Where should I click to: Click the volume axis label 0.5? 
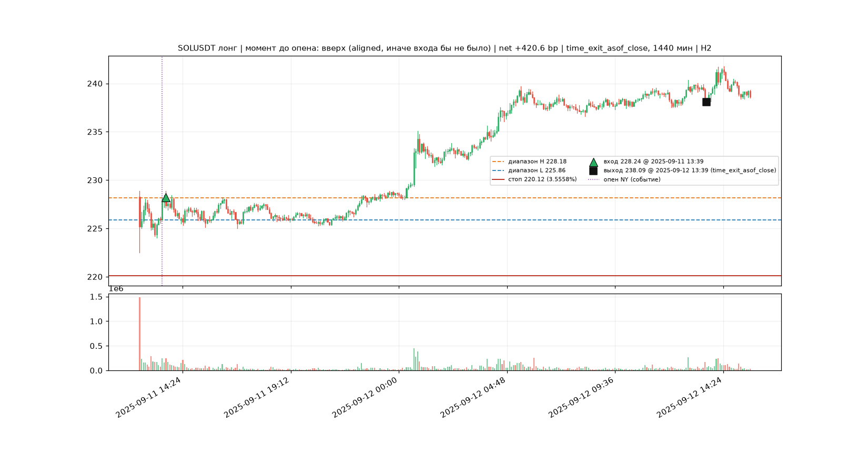tap(96, 346)
